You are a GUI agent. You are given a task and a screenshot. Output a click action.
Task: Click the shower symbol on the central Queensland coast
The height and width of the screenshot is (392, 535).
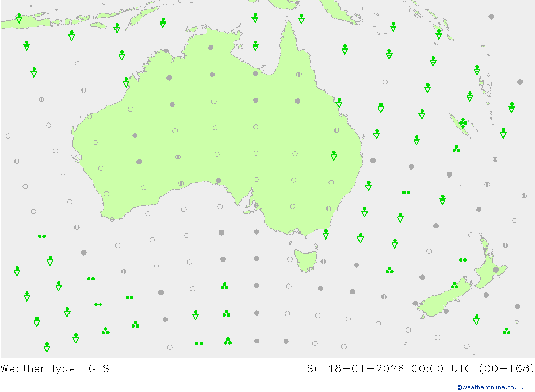pyautogui.click(x=339, y=103)
